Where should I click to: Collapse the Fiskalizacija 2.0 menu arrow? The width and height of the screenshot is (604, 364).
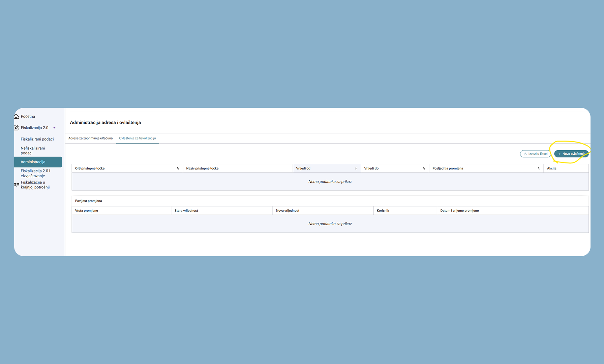click(54, 128)
